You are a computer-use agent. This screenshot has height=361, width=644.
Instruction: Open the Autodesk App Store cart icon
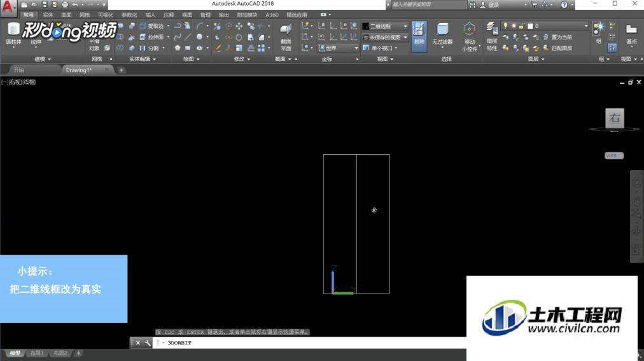click(534, 4)
